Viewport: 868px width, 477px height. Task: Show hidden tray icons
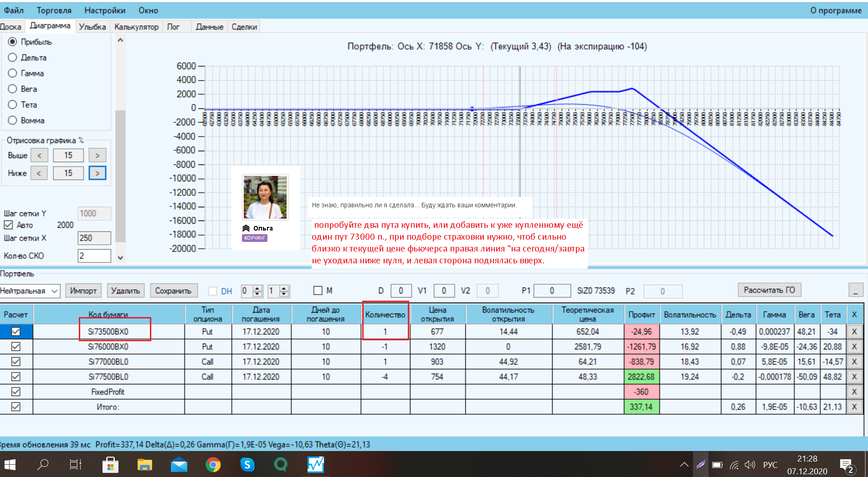(684, 465)
